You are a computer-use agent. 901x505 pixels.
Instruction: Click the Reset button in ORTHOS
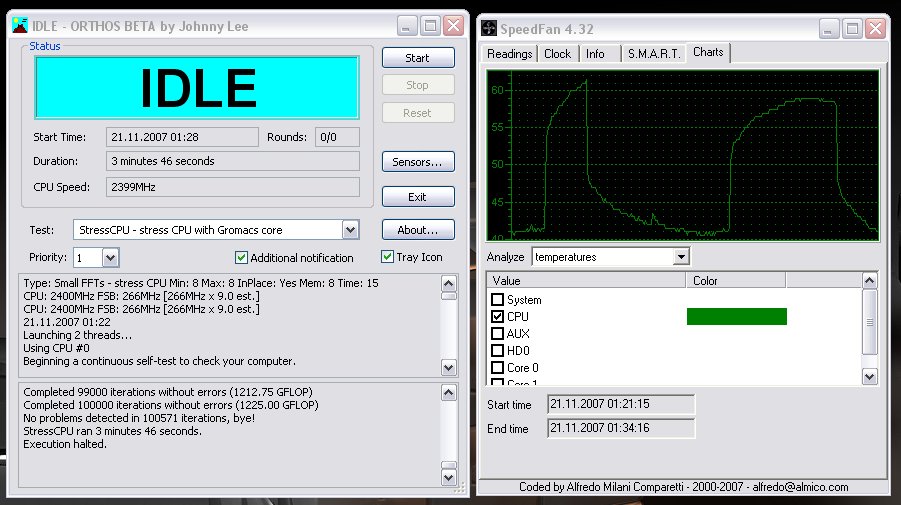point(418,113)
